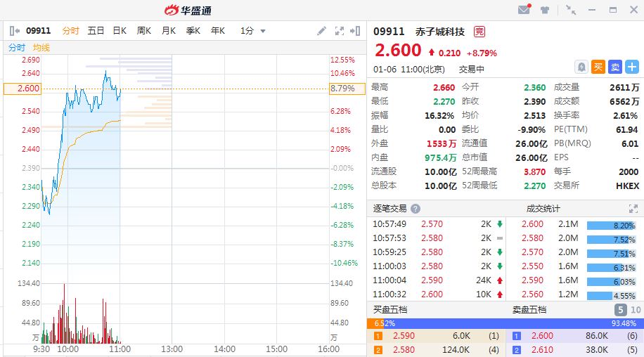Click the 交易所 value HKEX
This screenshot has width=644, height=357.
(x=628, y=186)
